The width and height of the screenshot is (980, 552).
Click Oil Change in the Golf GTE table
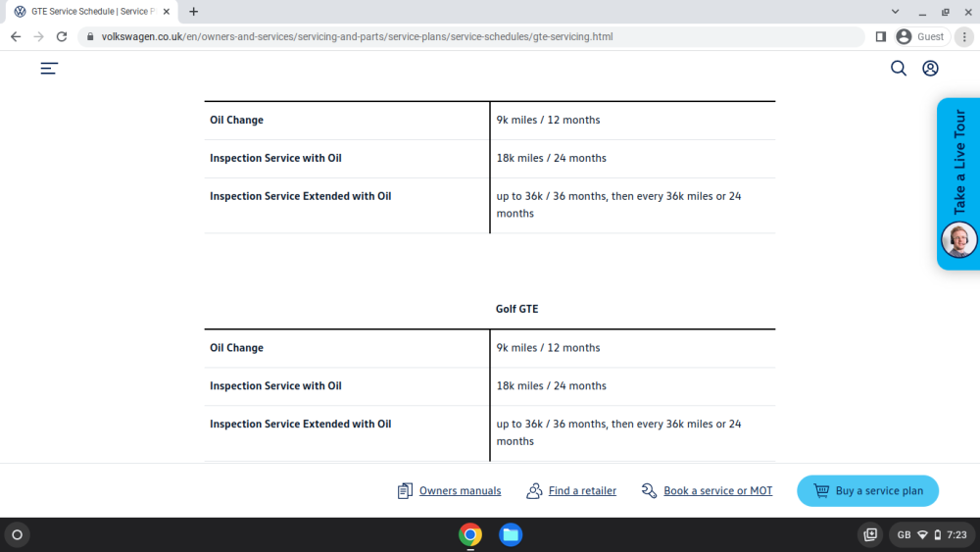point(236,348)
